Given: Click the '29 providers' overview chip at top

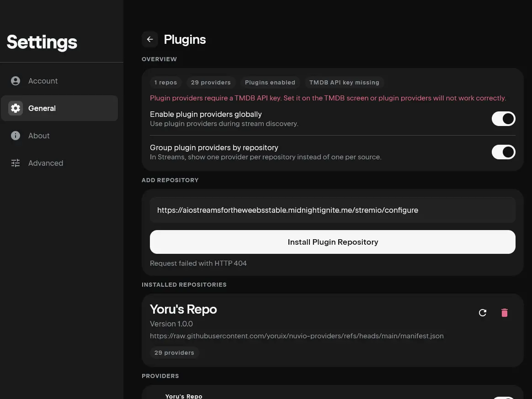Looking at the screenshot, I should 211,82.
